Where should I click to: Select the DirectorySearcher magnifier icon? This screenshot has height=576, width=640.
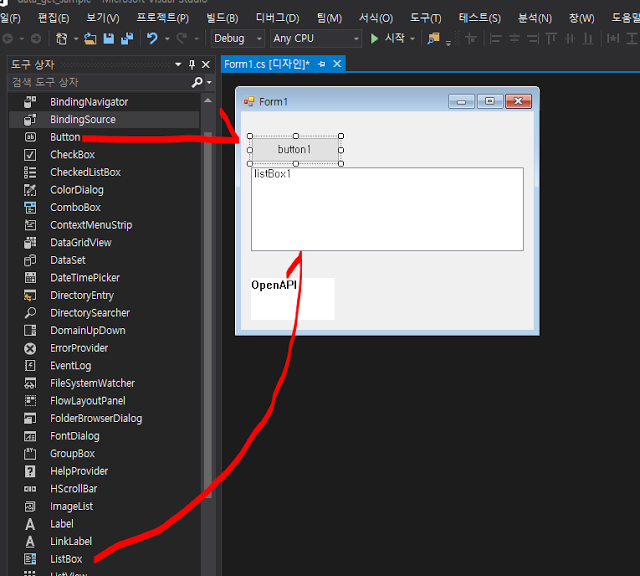(x=30, y=313)
